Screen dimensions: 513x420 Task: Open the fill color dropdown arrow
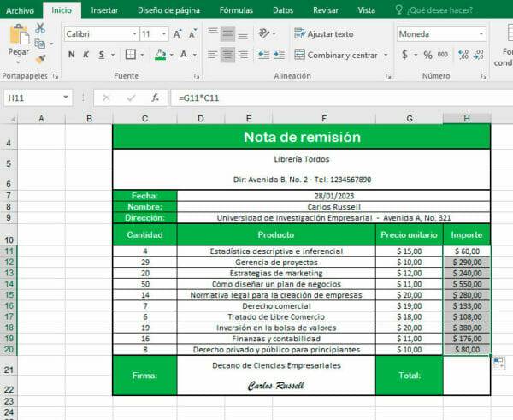point(172,55)
